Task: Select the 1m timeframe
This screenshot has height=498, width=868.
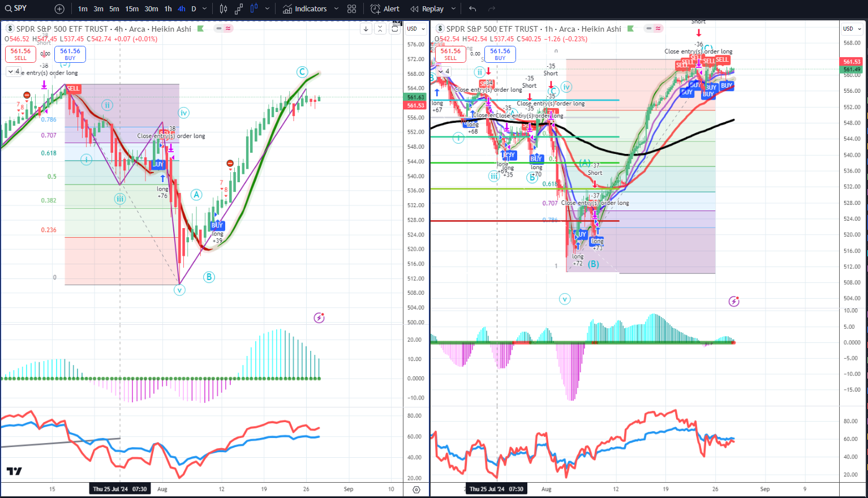Action: 83,9
